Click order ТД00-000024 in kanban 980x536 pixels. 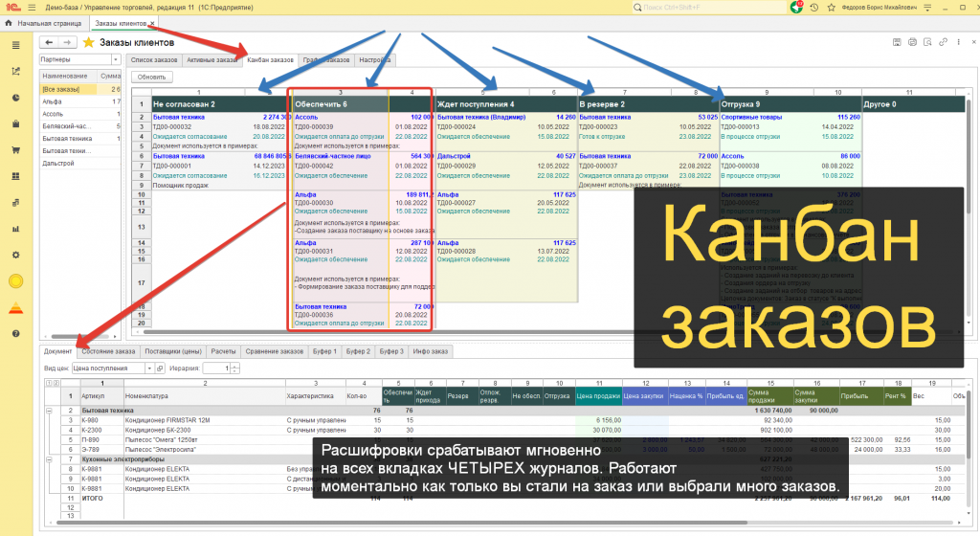coord(457,126)
